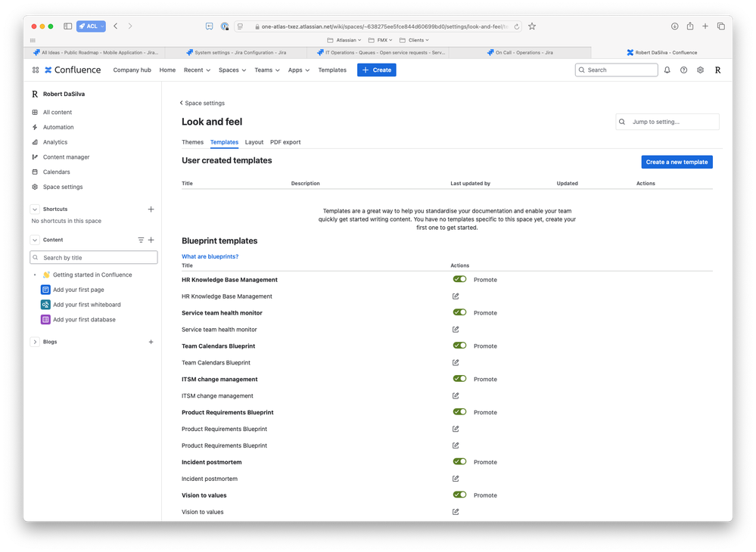Screen dimensions: 756x552
Task: Open the settings gear in Confluence header
Action: (700, 70)
